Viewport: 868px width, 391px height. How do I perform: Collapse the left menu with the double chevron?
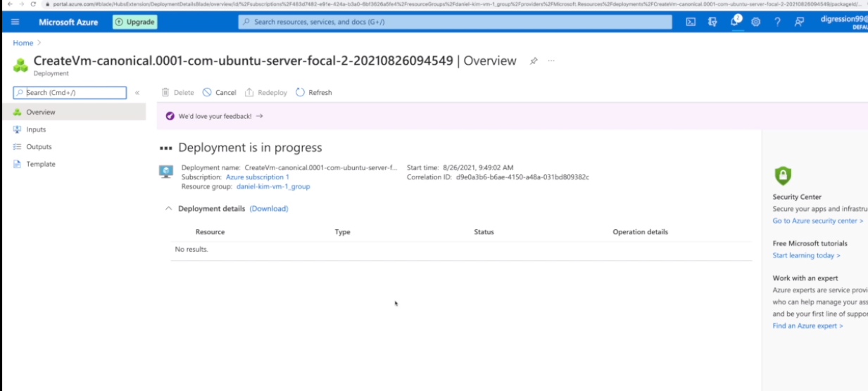pyautogui.click(x=137, y=93)
